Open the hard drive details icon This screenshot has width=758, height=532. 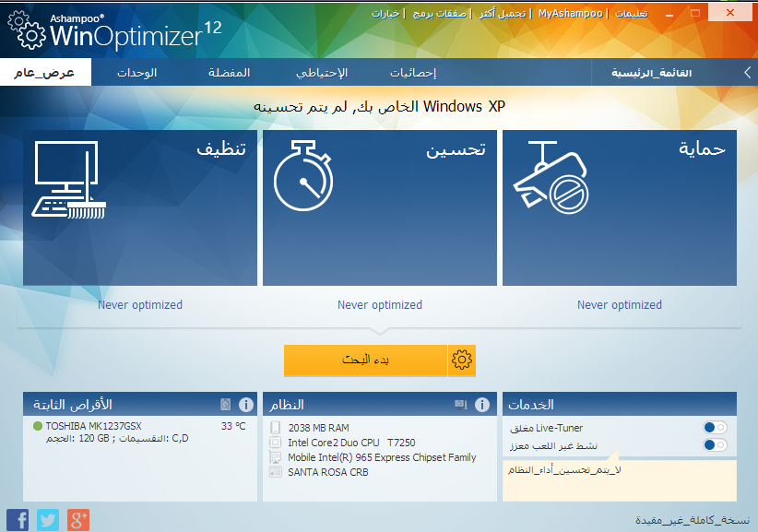coord(226,405)
